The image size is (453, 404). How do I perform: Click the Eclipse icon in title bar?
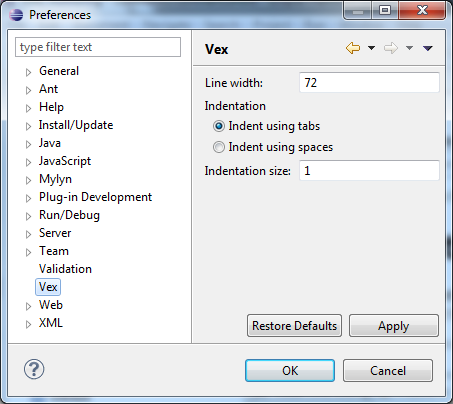pyautogui.click(x=16, y=15)
